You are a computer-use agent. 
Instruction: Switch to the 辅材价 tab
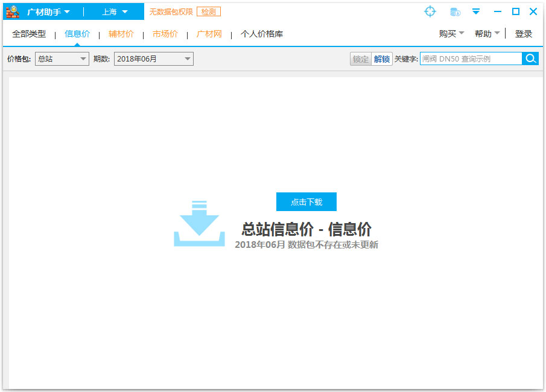(x=121, y=34)
